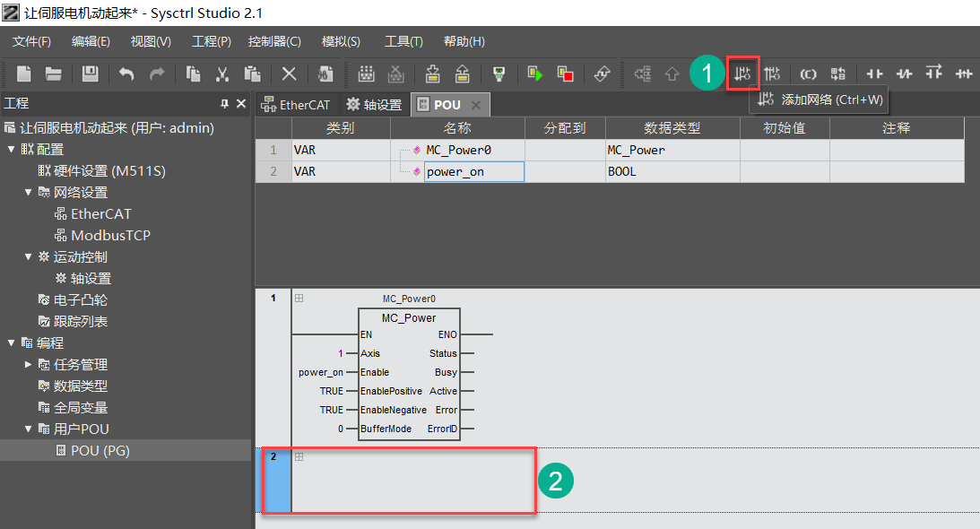This screenshot has width=980, height=529.
Task: Pin the 工程 panel
Action: coord(224,103)
